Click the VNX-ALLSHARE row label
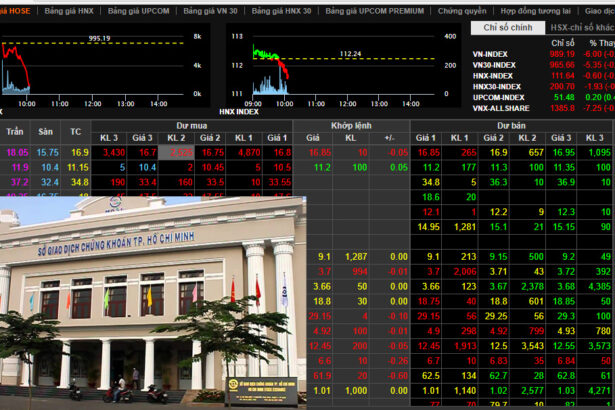The width and height of the screenshot is (615, 410). point(501,108)
